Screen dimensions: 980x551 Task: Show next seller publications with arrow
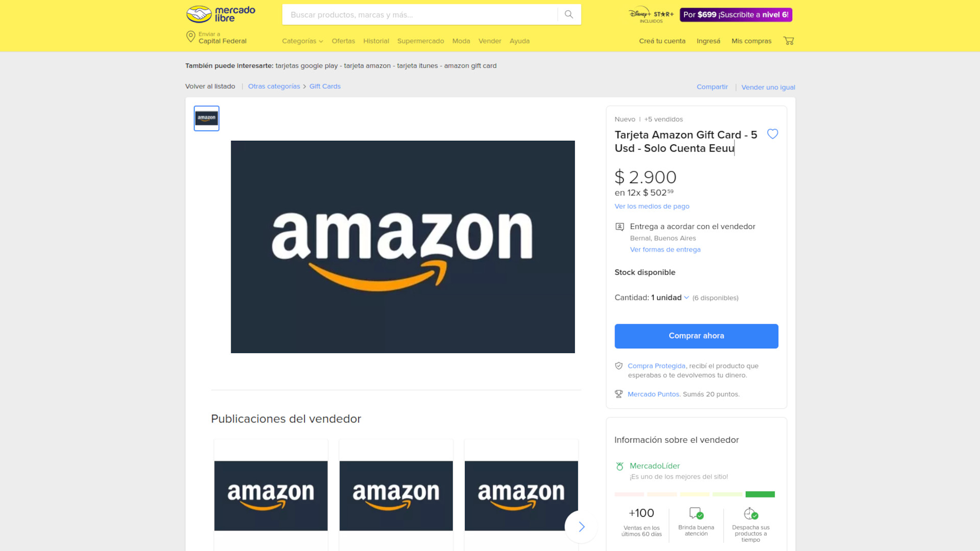point(581,527)
